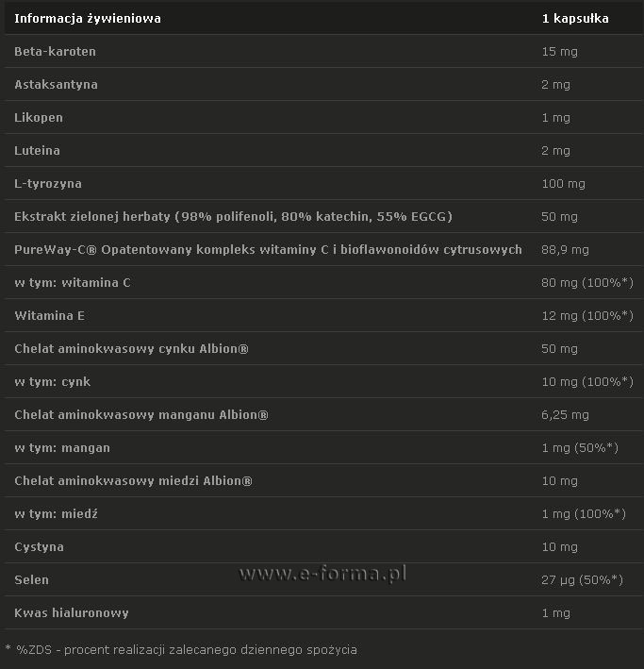The width and height of the screenshot is (644, 669).
Task: Click the w tym: miedź label
Action: pos(56,513)
